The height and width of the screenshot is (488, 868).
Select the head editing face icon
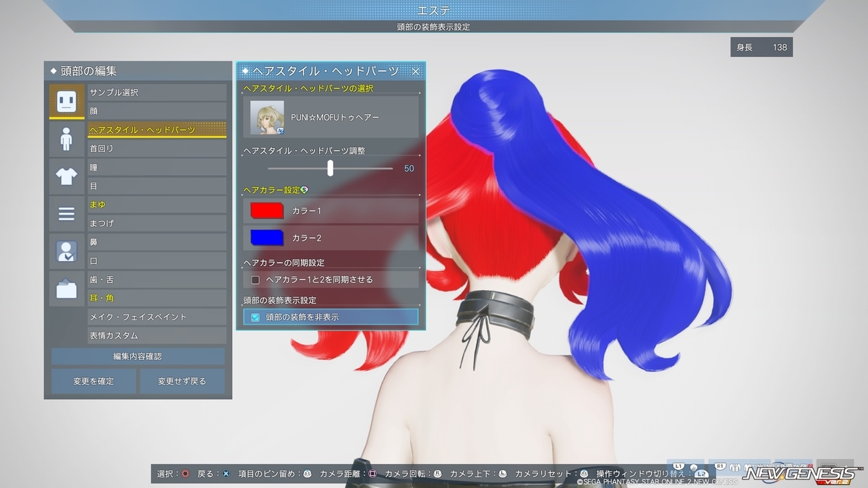pos(67,101)
